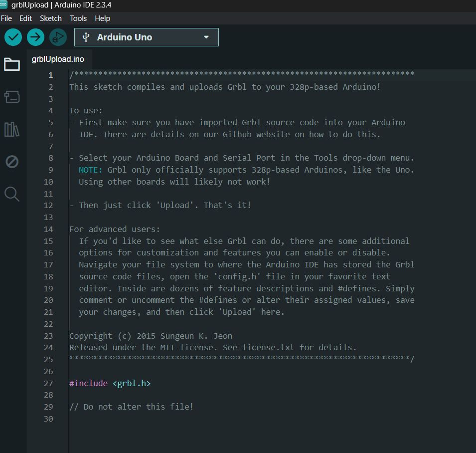Click the line 'IDE. There are details on our Github'

pos(229,134)
